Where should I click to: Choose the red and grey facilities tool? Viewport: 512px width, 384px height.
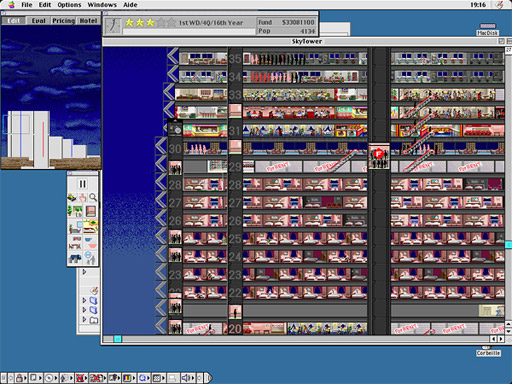(x=75, y=243)
